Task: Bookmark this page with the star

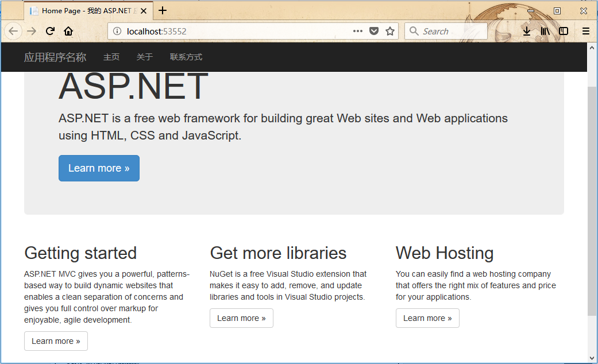Action: [390, 32]
